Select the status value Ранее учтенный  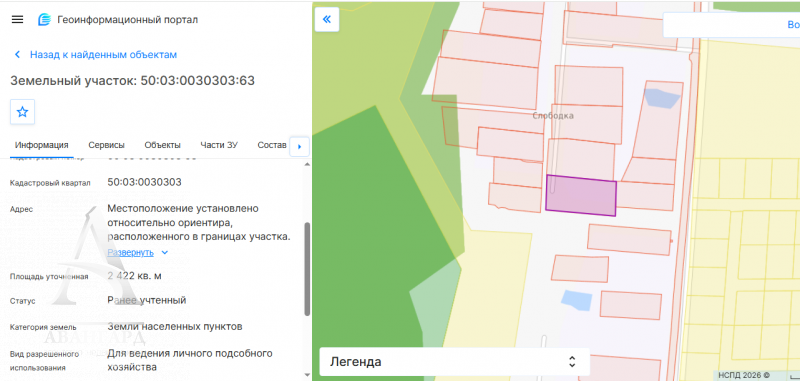pos(147,300)
